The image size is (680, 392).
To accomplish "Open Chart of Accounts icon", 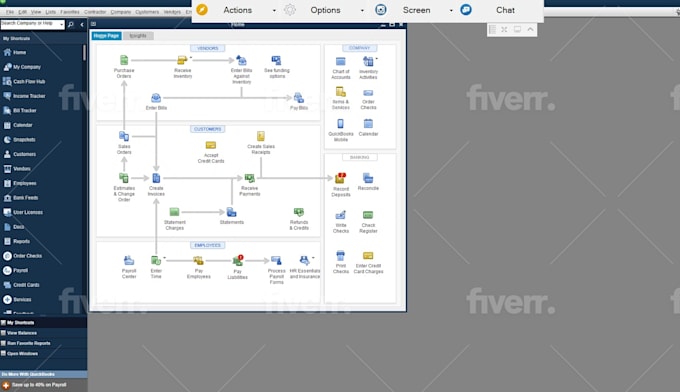I will point(341,61).
